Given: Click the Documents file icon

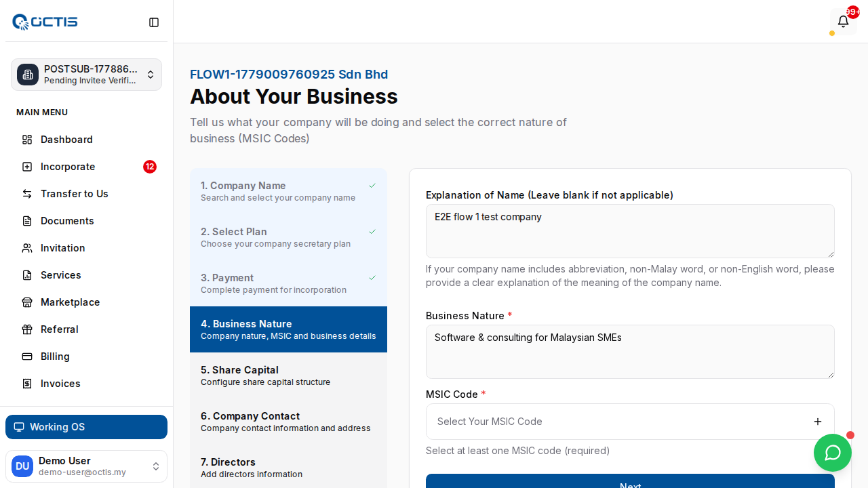Looking at the screenshot, I should (x=27, y=221).
